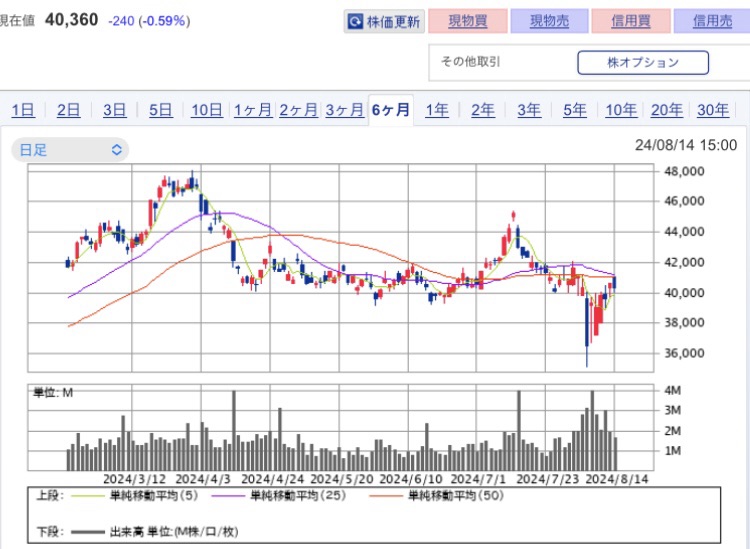Click the purple 単純移動平均(25) legend line

229,496
